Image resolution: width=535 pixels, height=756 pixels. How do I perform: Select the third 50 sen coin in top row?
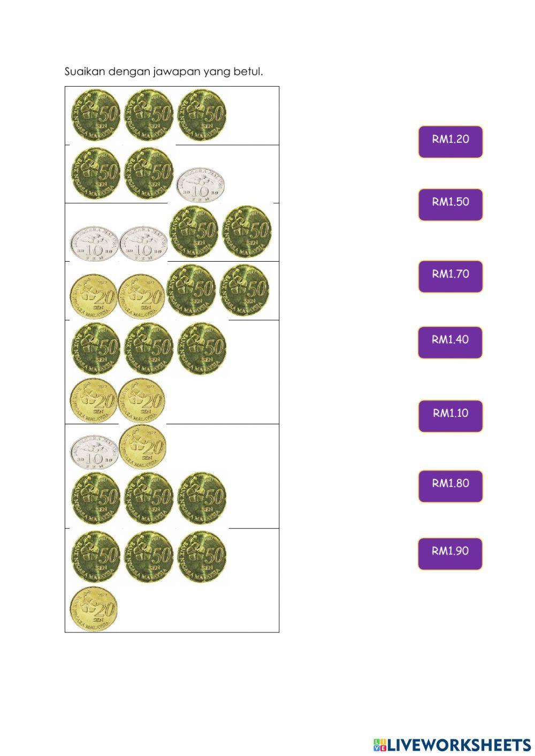pos(202,114)
